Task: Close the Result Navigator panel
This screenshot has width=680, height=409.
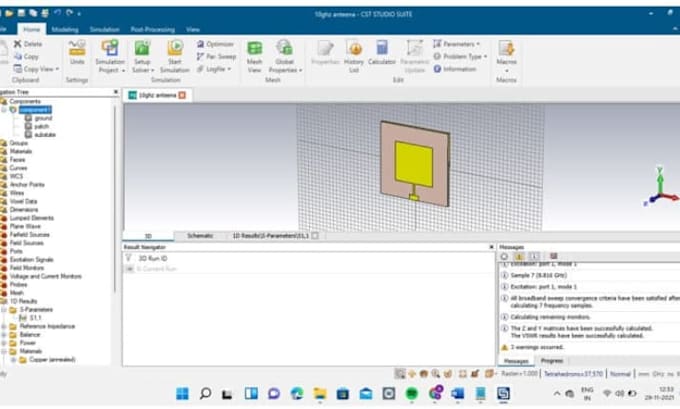Action: [491, 247]
